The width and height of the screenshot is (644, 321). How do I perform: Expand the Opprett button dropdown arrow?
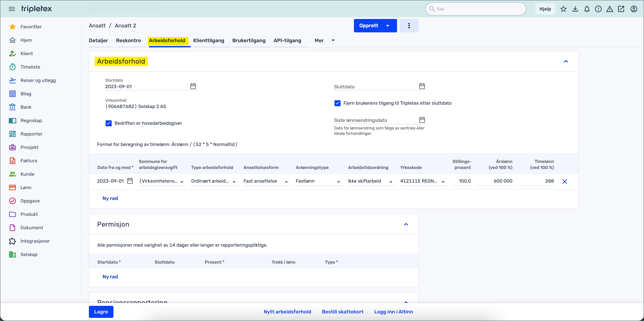click(387, 26)
